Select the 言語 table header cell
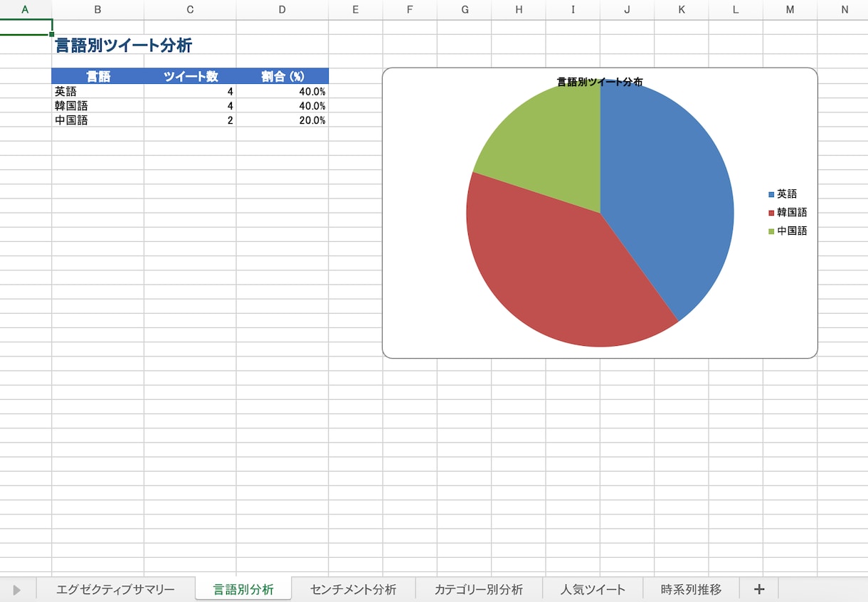The image size is (868, 602). click(97, 76)
